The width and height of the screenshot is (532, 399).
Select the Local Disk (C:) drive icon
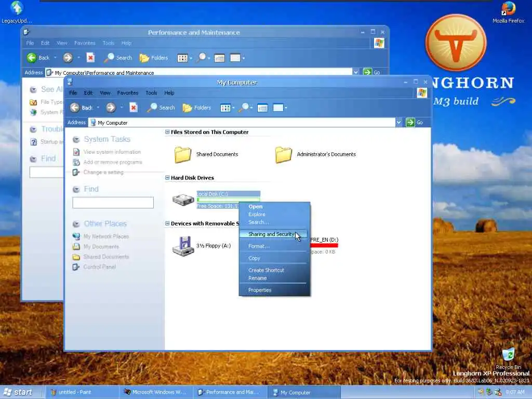click(x=183, y=199)
